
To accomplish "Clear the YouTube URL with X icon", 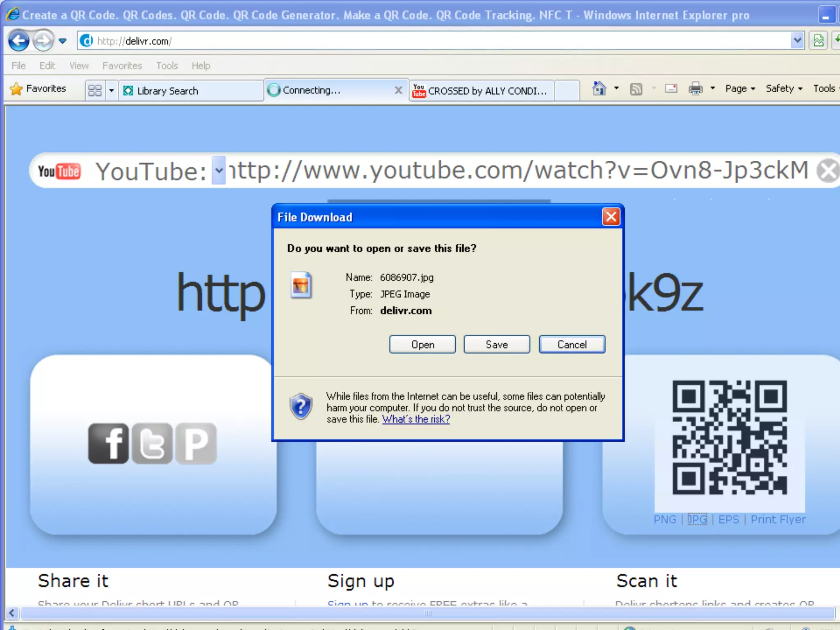I will coord(827,171).
